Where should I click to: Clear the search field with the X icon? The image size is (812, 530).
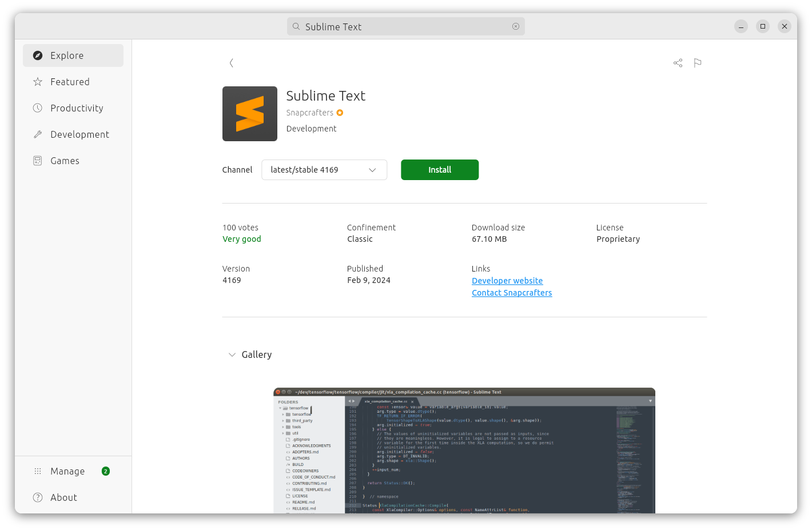[x=516, y=26]
